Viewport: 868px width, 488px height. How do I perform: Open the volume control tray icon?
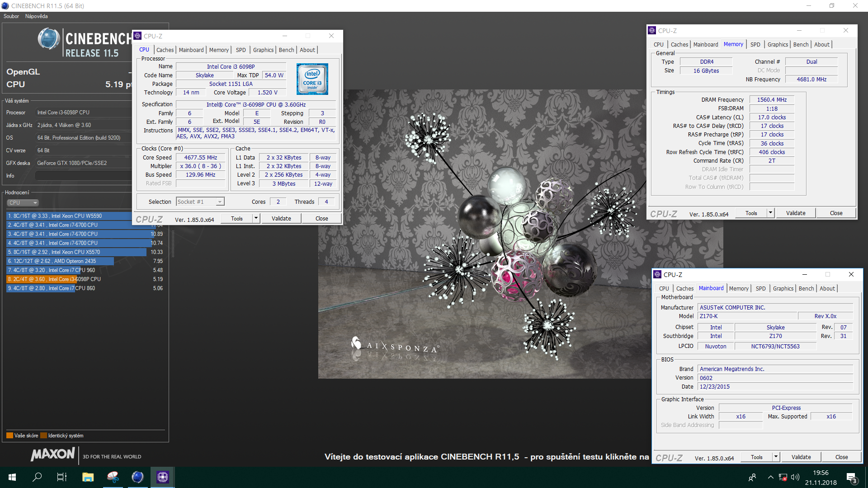[x=795, y=477]
